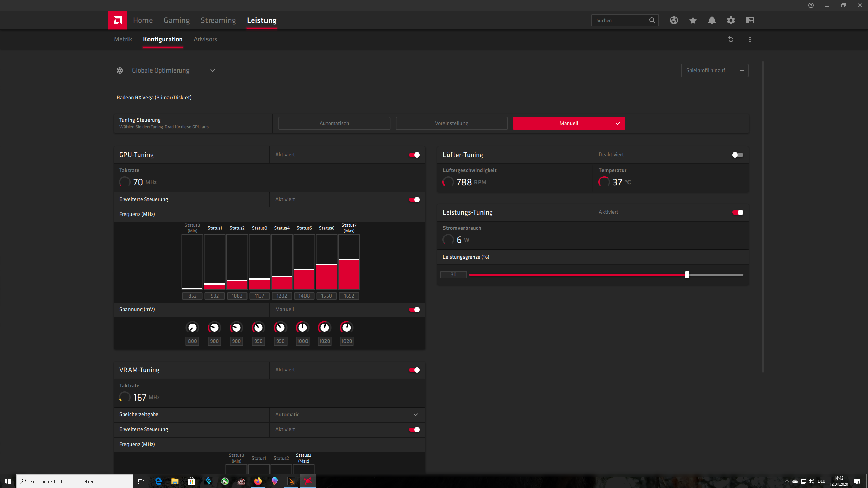Turn off the Spannung manual toggle
This screenshot has height=488, width=868.
pos(414,310)
